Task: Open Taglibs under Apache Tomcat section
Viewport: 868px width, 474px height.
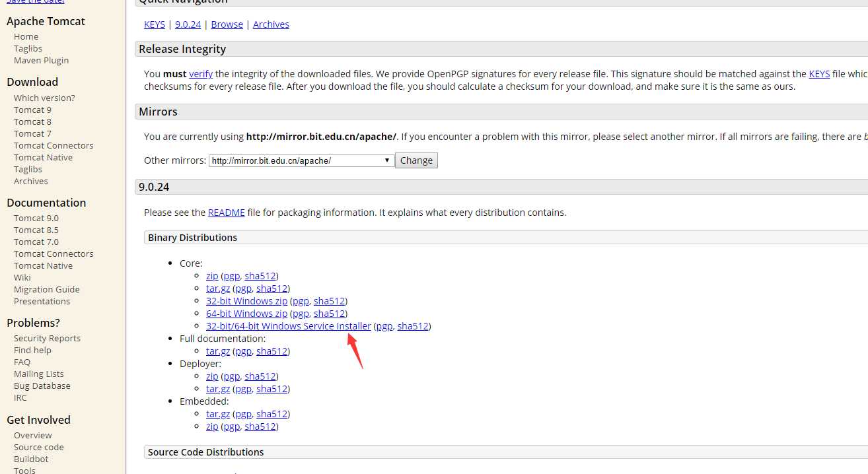Action: pos(28,48)
